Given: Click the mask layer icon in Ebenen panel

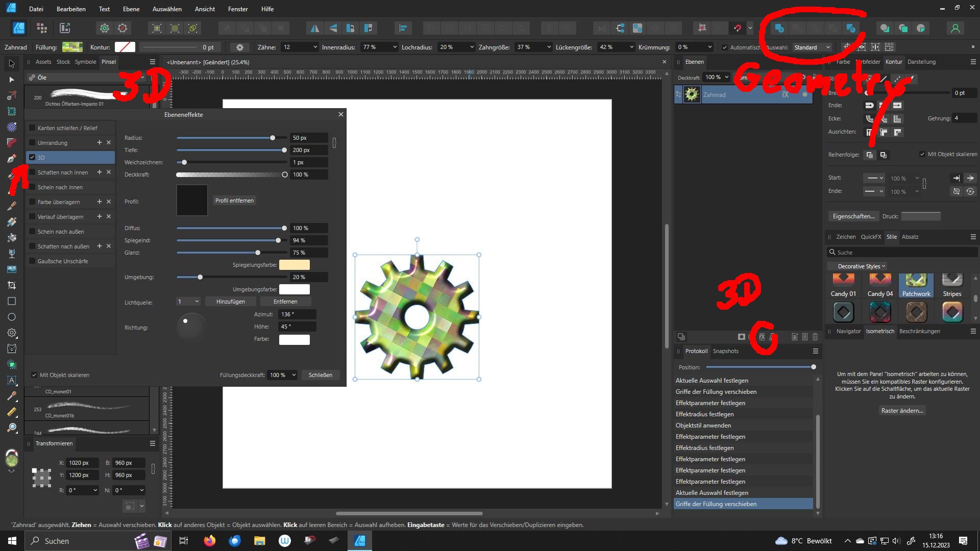Looking at the screenshot, I should [742, 337].
